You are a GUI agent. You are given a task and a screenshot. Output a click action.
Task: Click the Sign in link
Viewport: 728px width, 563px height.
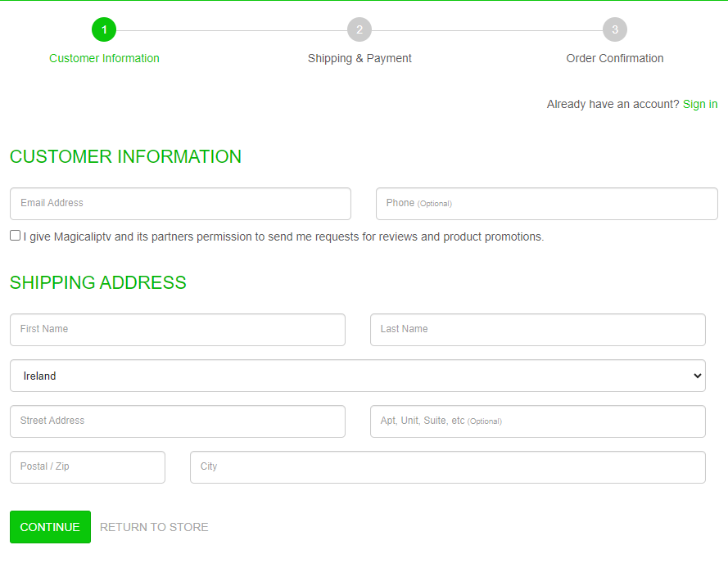(700, 104)
